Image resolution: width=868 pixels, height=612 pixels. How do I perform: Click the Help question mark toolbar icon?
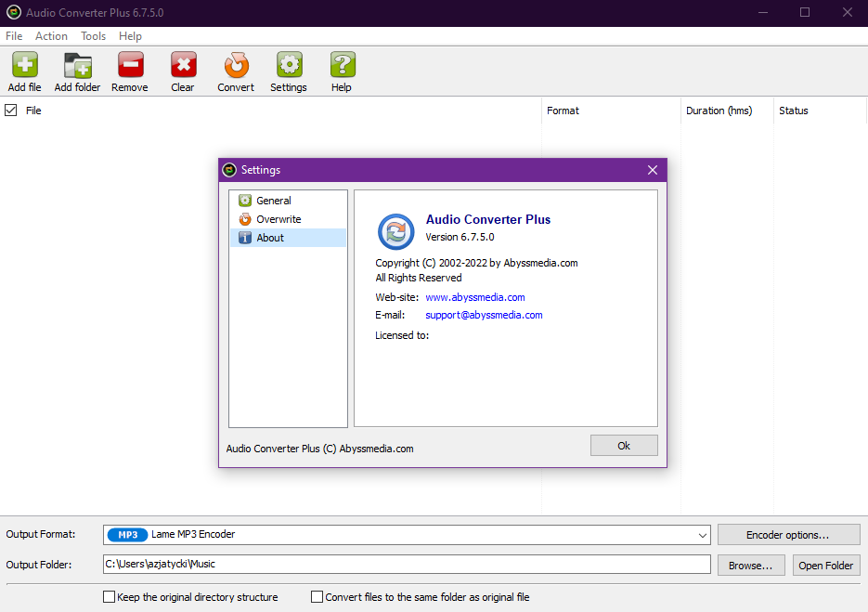click(x=343, y=65)
